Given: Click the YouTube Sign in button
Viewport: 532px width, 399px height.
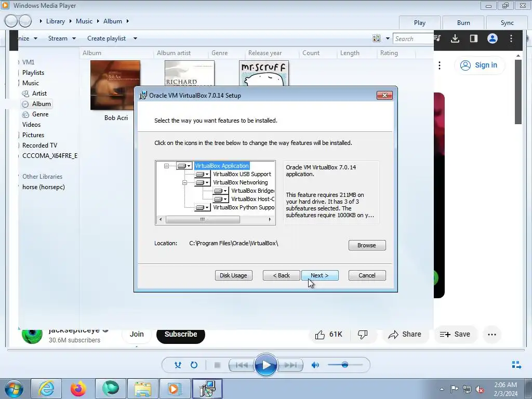Looking at the screenshot, I should tap(480, 65).
